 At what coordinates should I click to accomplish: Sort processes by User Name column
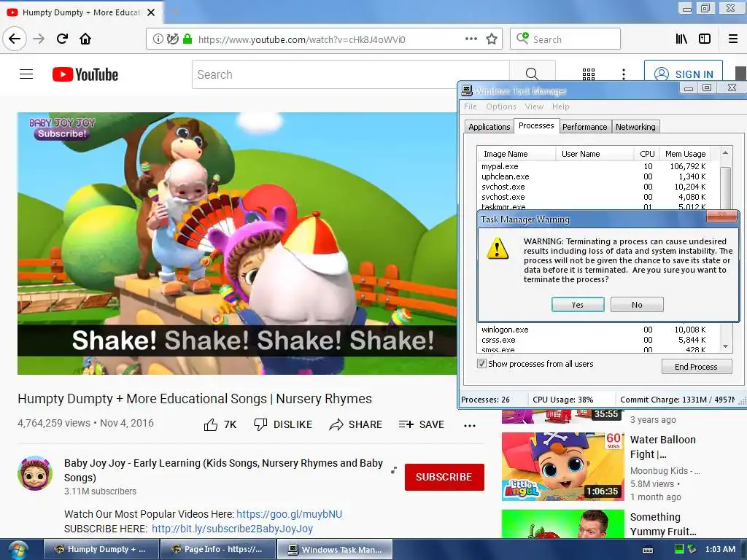[x=595, y=154]
